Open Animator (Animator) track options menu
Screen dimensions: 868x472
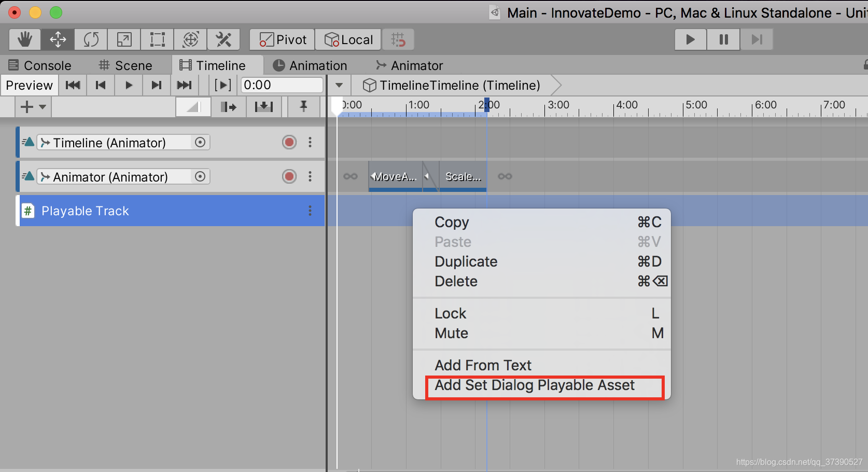[x=310, y=176]
